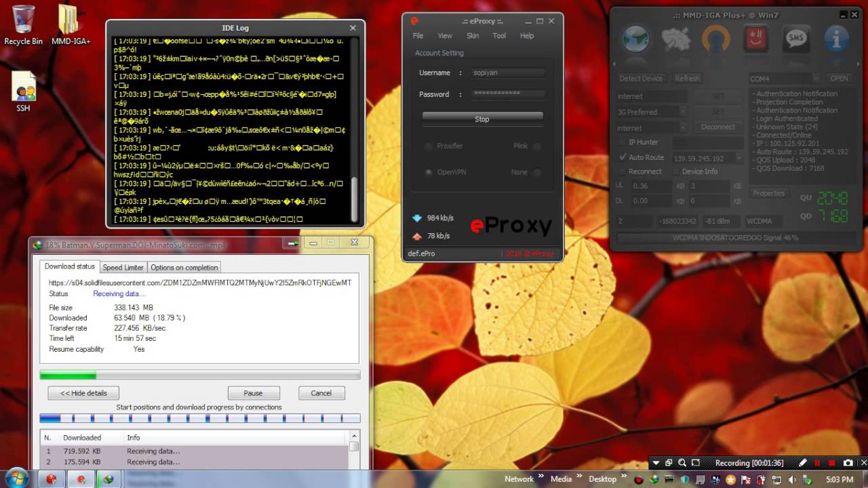Click the plug connector icon in MMD-IGA Plus
Screen dimensions: 868x488
675,39
